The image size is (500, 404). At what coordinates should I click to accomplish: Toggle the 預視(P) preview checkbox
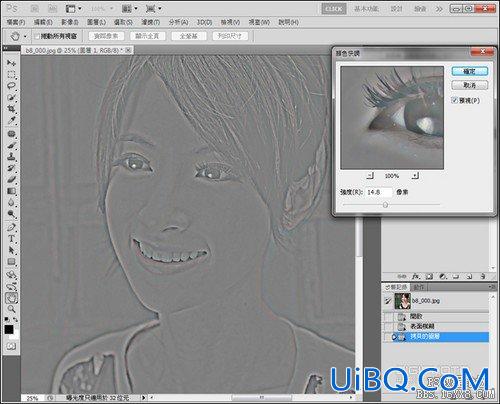[x=455, y=100]
